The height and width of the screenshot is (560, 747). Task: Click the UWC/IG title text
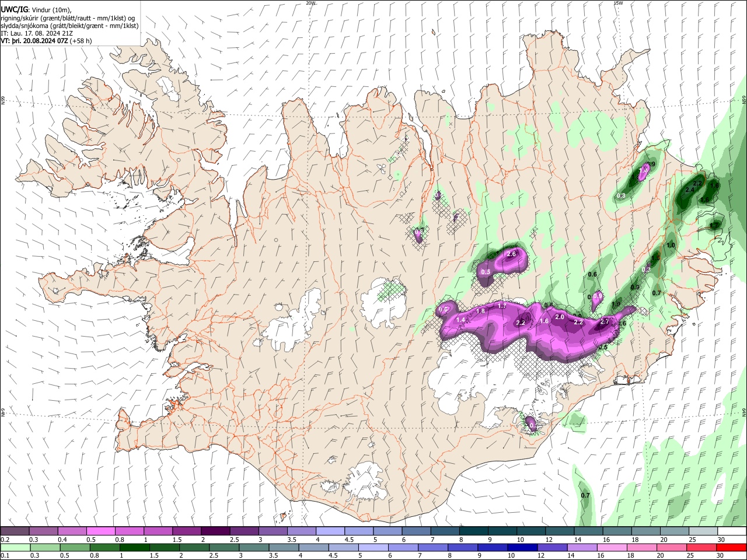pos(14,10)
